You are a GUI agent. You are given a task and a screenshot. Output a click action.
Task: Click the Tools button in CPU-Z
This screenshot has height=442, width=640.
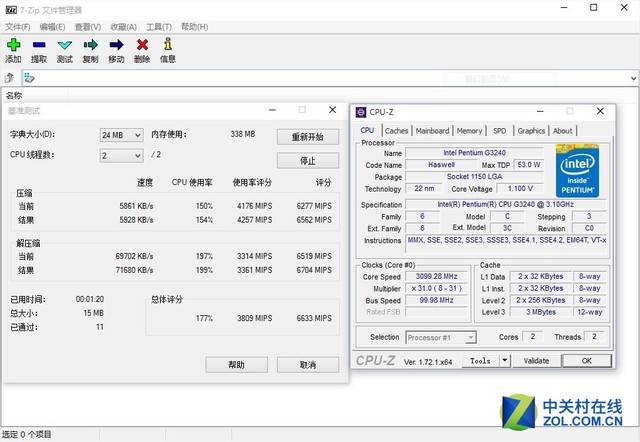pyautogui.click(x=481, y=361)
